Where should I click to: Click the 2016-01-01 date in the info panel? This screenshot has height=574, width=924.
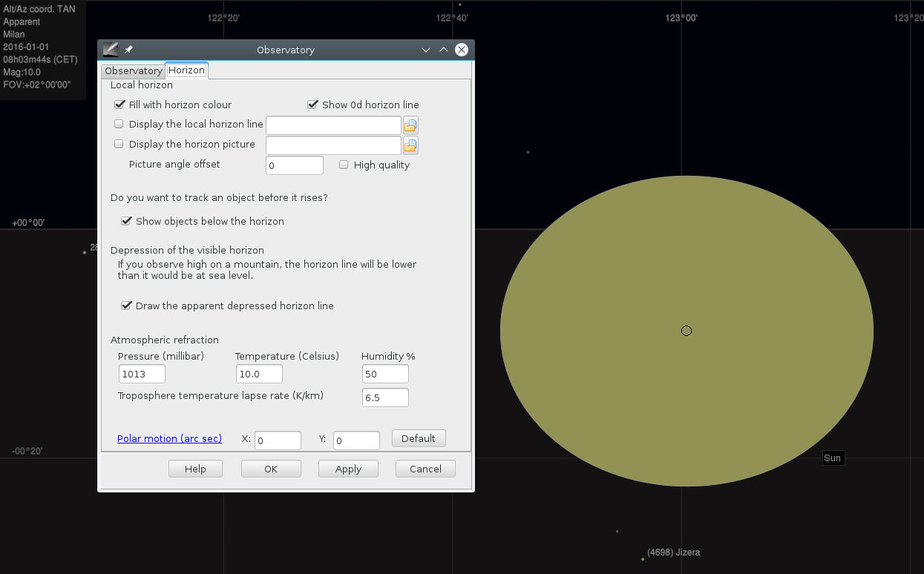coord(26,47)
